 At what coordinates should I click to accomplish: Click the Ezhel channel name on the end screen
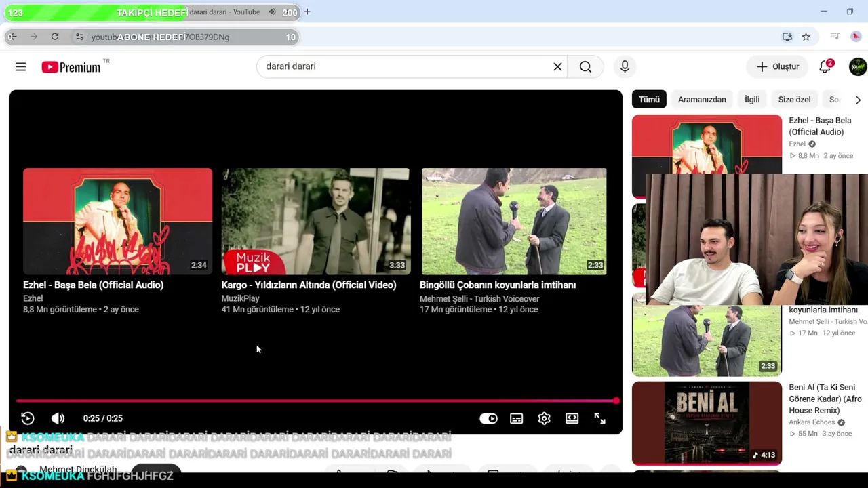(33, 298)
